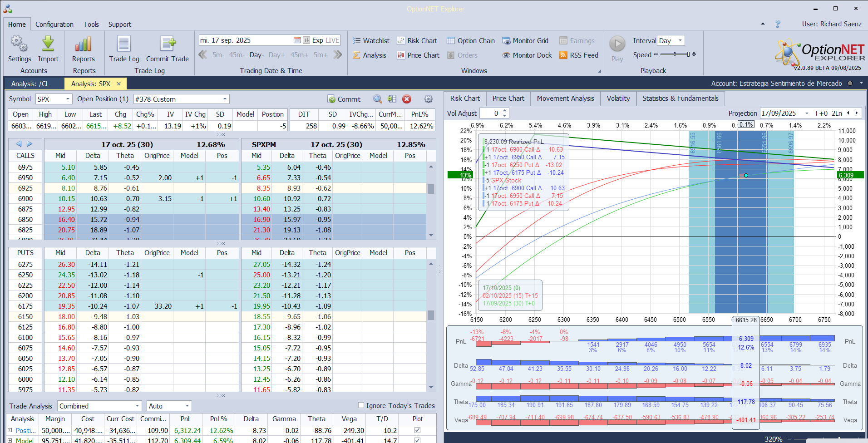
Task: Open the Trade Log document icon
Action: coord(124,44)
